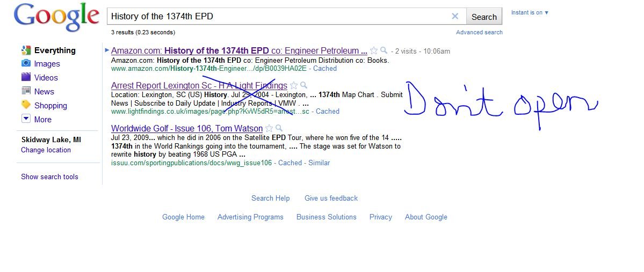The height and width of the screenshot is (272, 644).
Task: Open the 'Instant is on' dropdown
Action: pos(530,13)
